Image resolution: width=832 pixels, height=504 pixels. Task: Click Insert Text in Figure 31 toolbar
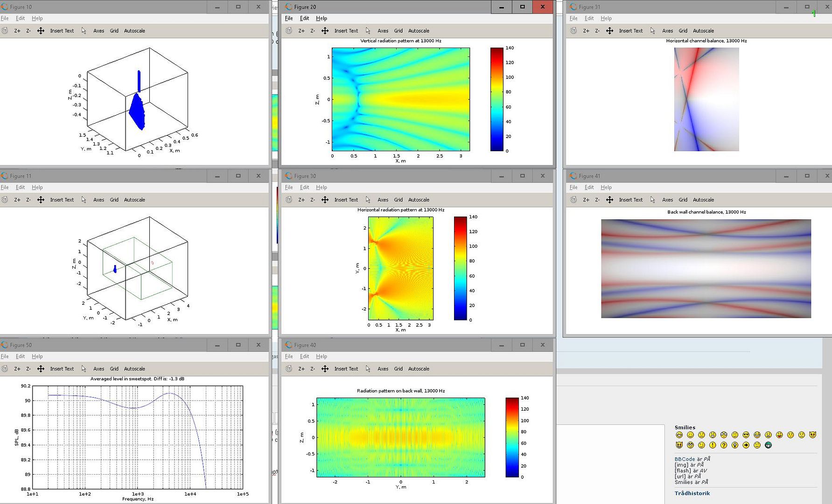tap(630, 31)
